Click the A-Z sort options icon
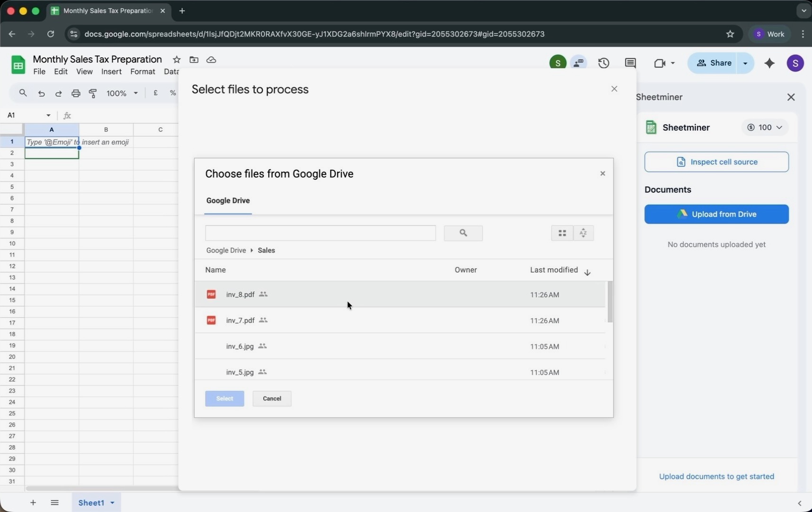Viewport: 812px width, 512px height. click(583, 233)
